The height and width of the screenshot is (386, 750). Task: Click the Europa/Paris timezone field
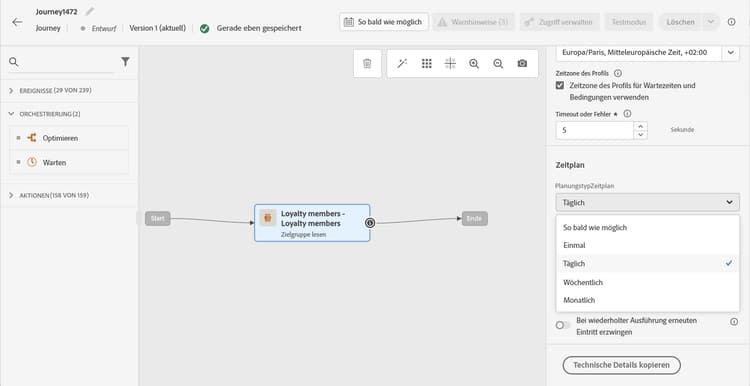(x=639, y=53)
